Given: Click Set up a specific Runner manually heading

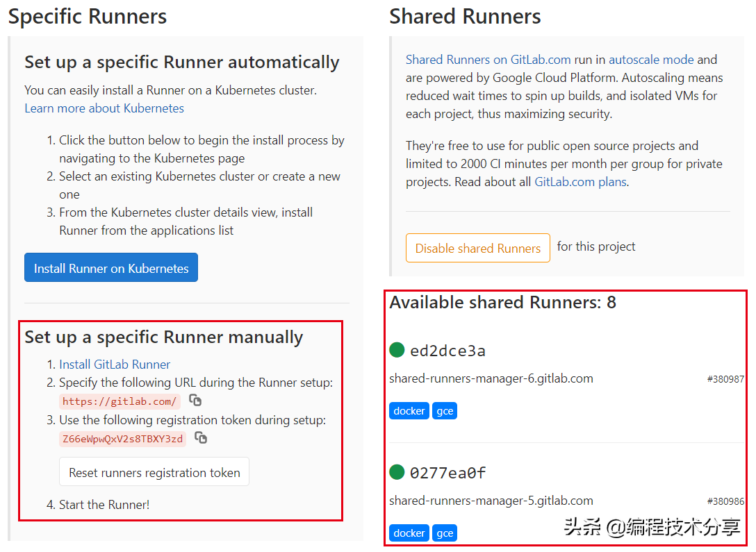Looking at the screenshot, I should pyautogui.click(x=164, y=337).
